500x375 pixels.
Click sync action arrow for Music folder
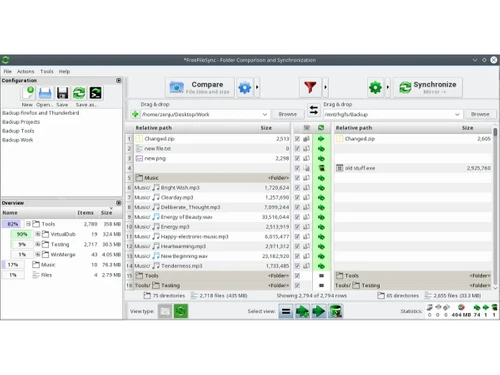pos(321,178)
